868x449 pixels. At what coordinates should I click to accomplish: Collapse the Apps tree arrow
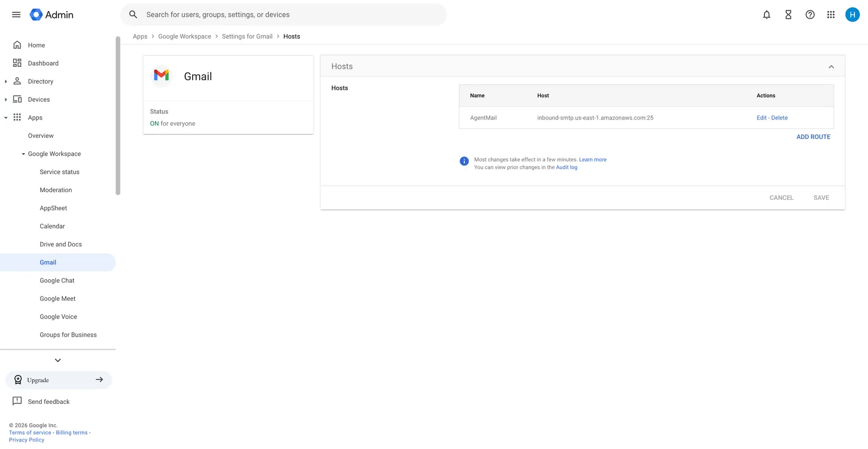tap(5, 118)
